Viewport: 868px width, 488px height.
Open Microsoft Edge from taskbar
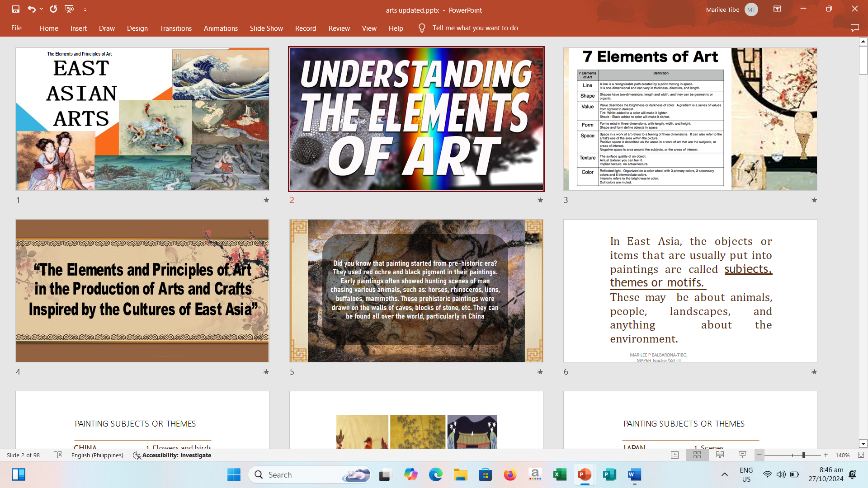click(435, 474)
